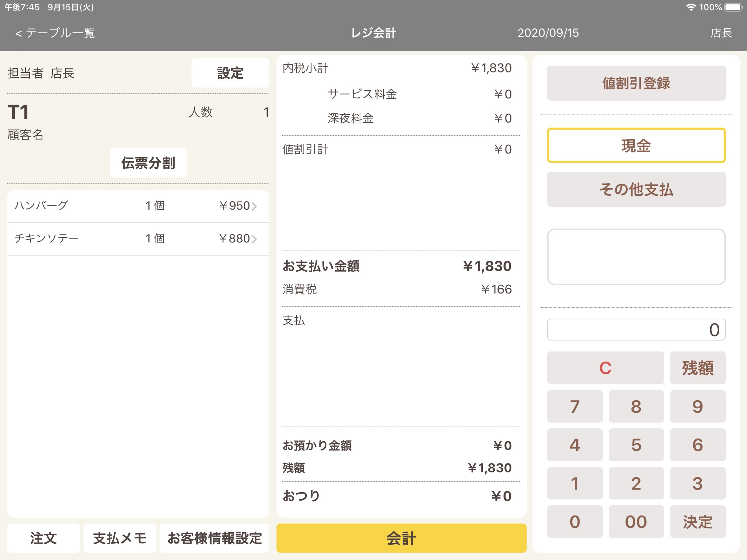Screen dimensions: 747x560
Task: Select 現金 cash payment method
Action: [x=636, y=145]
